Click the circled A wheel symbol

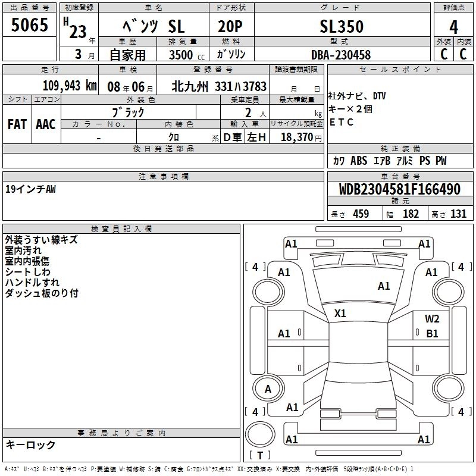268,389
